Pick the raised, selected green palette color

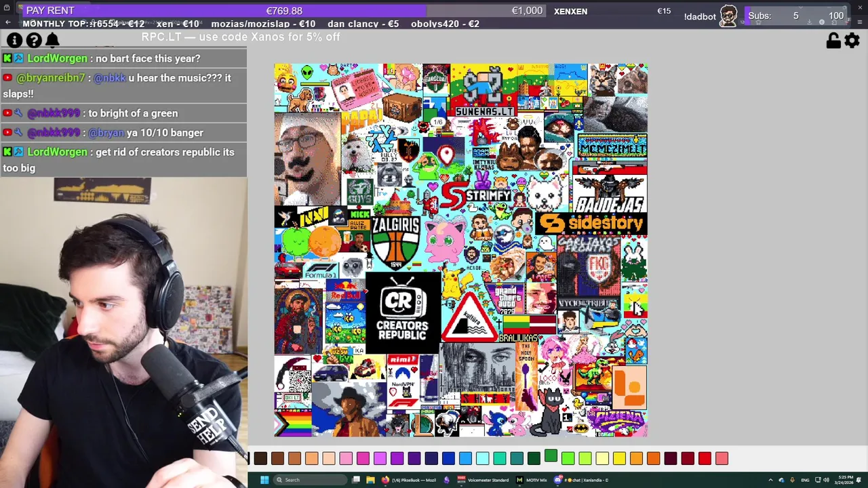[551, 455]
